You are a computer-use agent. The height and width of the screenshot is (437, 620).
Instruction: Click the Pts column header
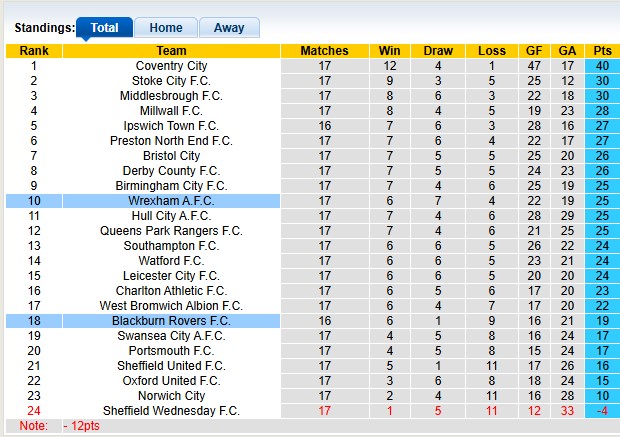tap(602, 51)
